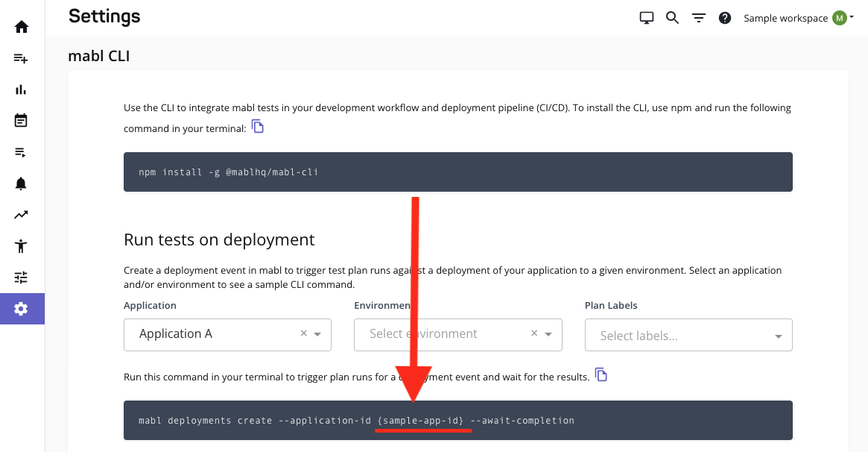
Task: Copy the mabl deployments command to clipboard
Action: (x=601, y=376)
